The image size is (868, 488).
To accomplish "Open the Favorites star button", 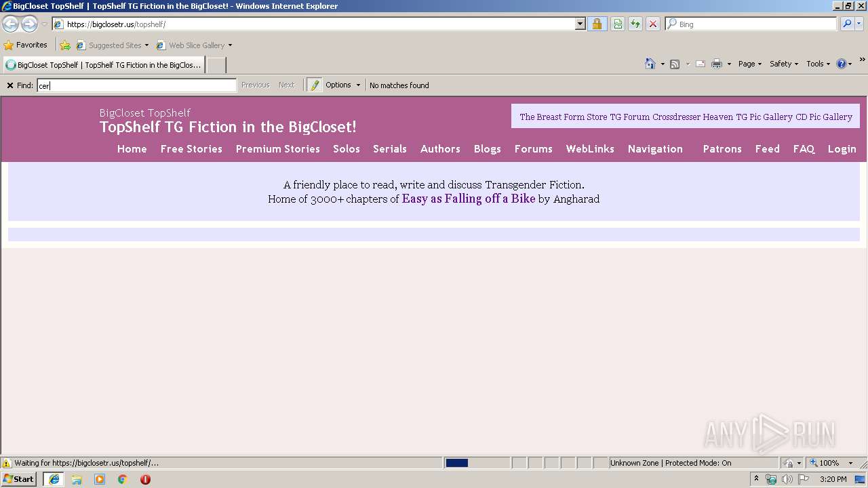I will click(x=26, y=45).
